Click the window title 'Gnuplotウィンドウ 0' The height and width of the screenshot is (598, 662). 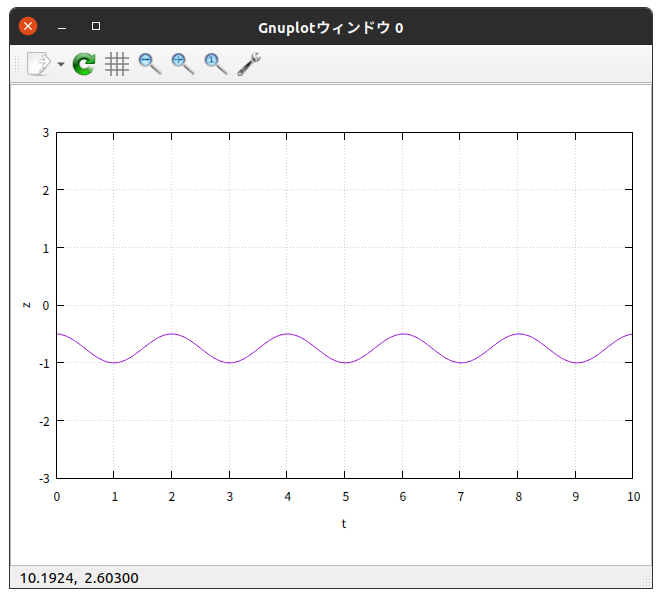pos(331,28)
